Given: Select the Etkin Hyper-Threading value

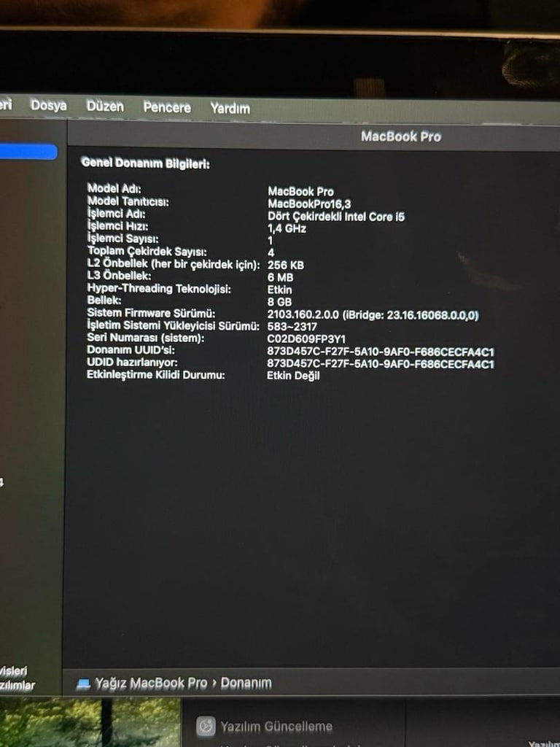Looking at the screenshot, I should (279, 290).
